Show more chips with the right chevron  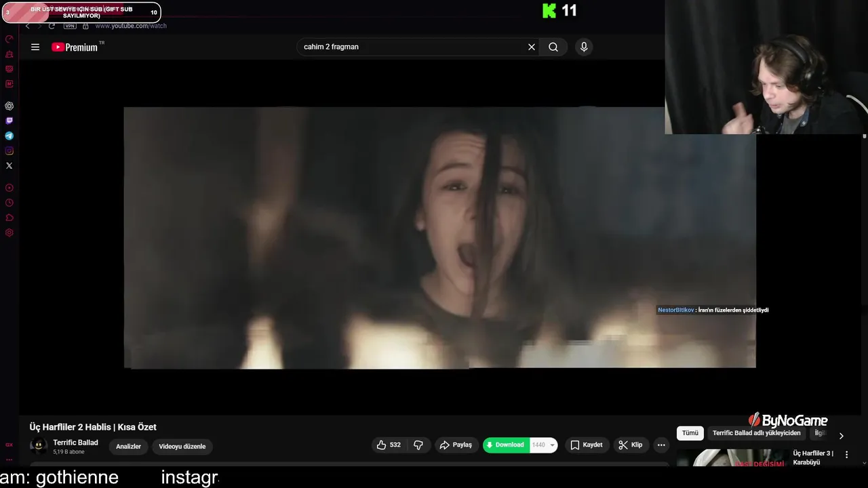click(842, 436)
